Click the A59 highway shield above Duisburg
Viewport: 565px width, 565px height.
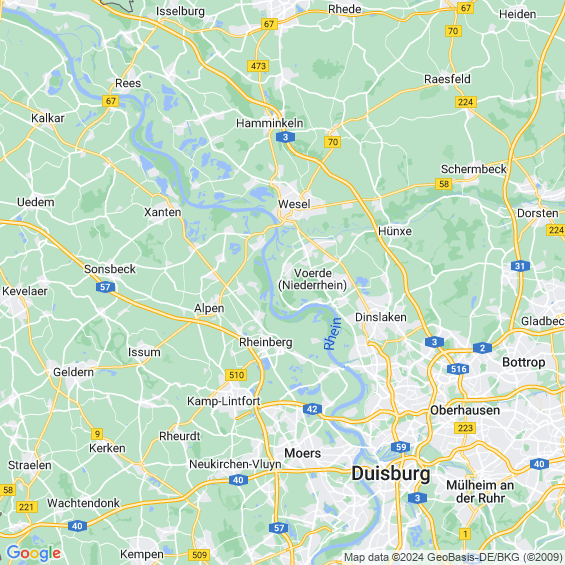coord(401,447)
